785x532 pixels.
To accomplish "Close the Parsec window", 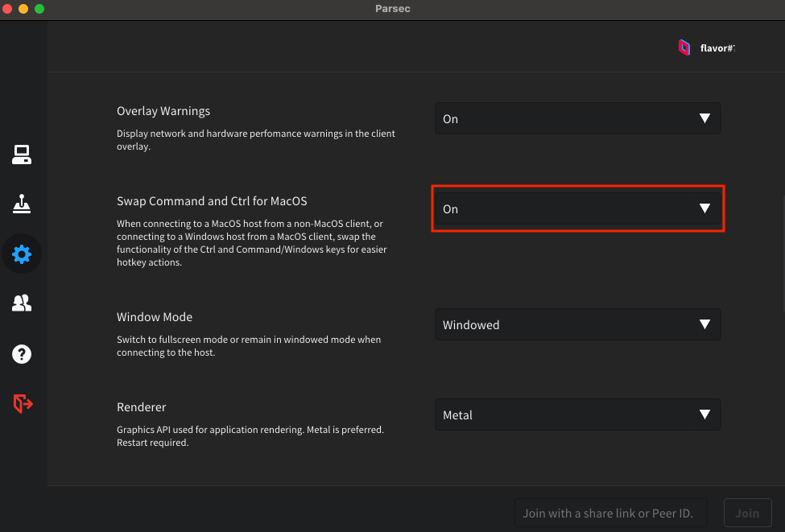I will coord(7,9).
